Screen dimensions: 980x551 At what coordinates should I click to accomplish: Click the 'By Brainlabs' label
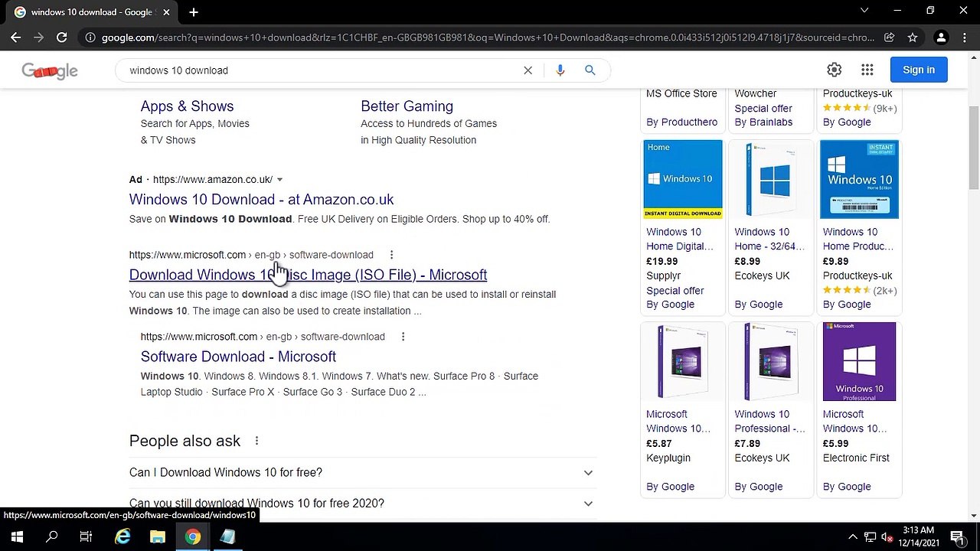763,122
